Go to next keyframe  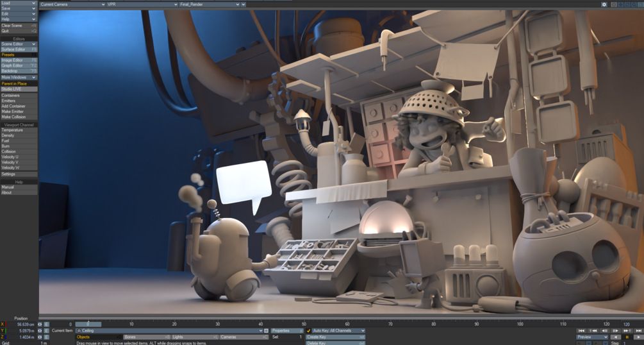tap(627, 331)
